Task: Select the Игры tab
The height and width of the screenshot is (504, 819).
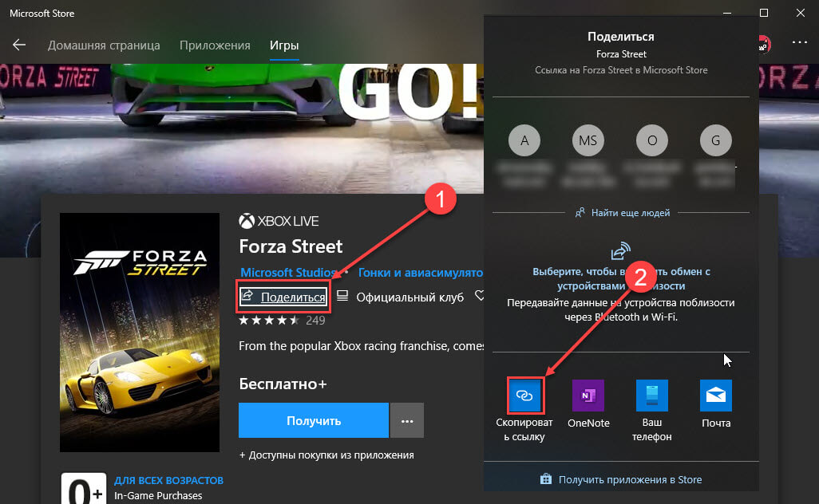Action: [x=284, y=45]
